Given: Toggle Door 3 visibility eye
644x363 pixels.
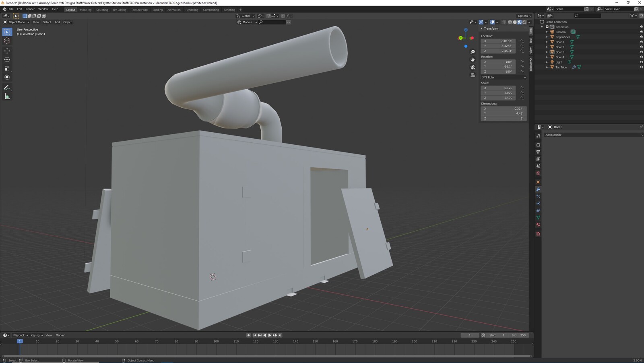Looking at the screenshot, I should click(641, 52).
